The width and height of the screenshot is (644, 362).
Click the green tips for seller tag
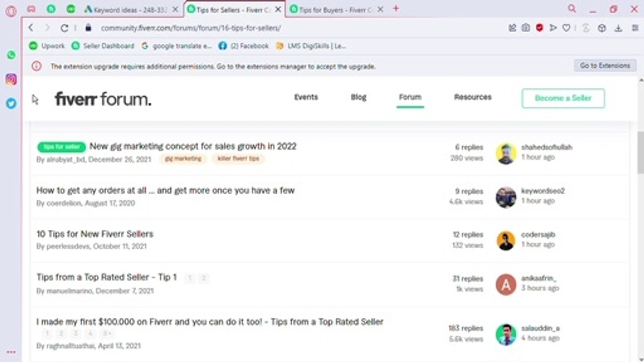click(x=61, y=147)
